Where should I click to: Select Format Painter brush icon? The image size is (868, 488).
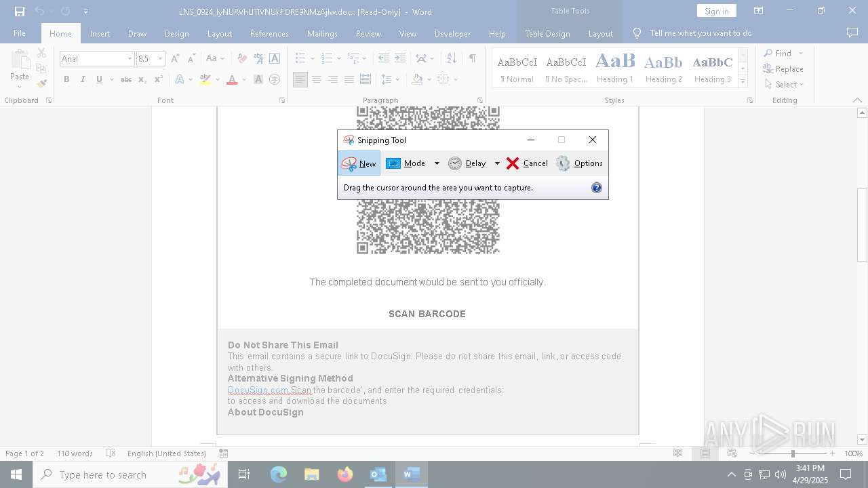click(x=41, y=84)
